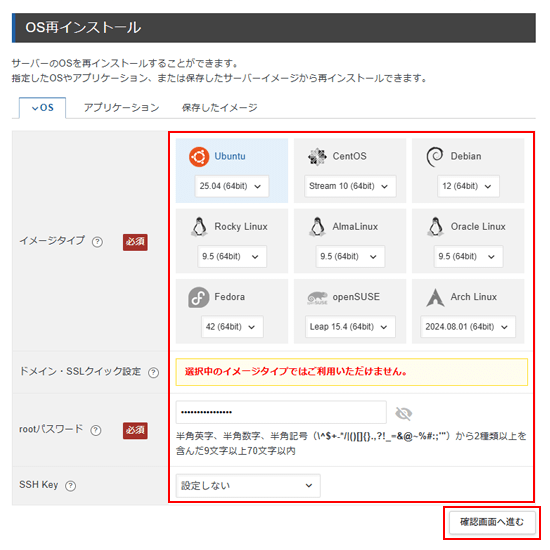Open Fedora 42 (64bit) version dropdown
This screenshot has height=550, width=550.
pyautogui.click(x=232, y=327)
